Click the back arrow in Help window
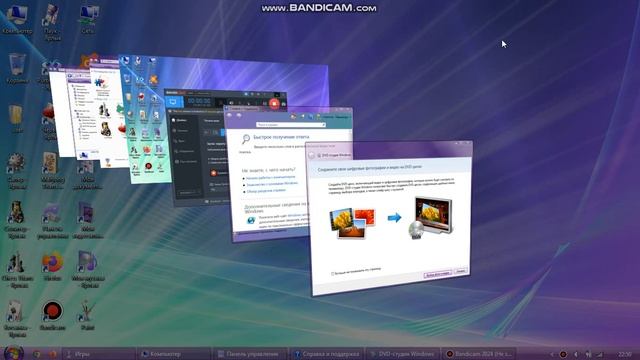Screen dimensions: 640x360 [x=230, y=116]
